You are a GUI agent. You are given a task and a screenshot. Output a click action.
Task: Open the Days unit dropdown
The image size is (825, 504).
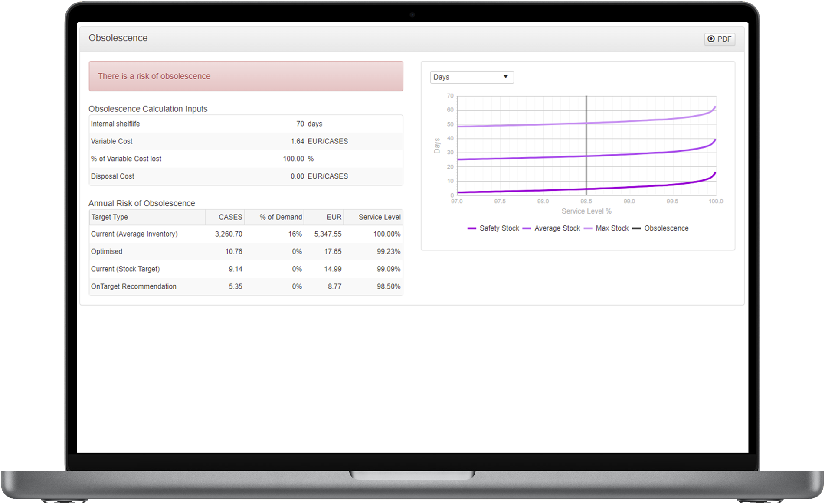pyautogui.click(x=471, y=77)
